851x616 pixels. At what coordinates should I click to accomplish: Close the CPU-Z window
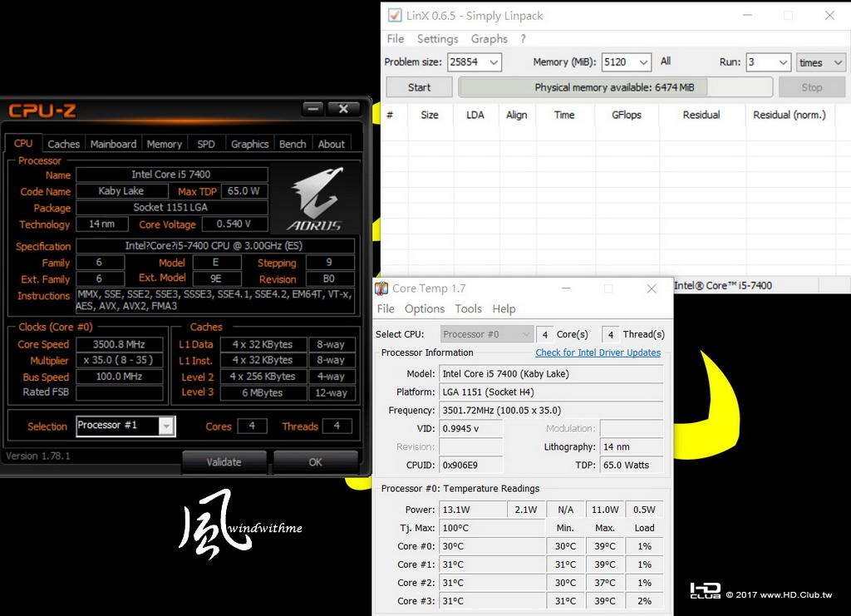pos(343,109)
